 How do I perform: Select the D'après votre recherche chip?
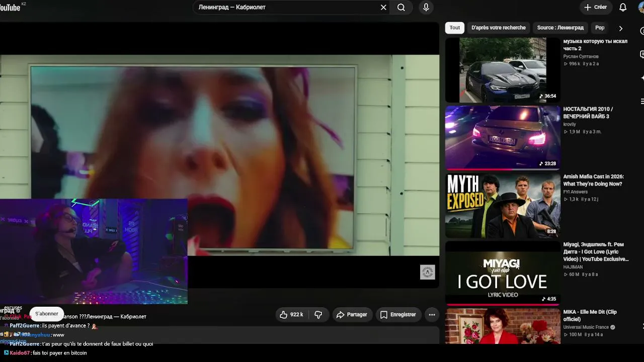[x=499, y=28]
